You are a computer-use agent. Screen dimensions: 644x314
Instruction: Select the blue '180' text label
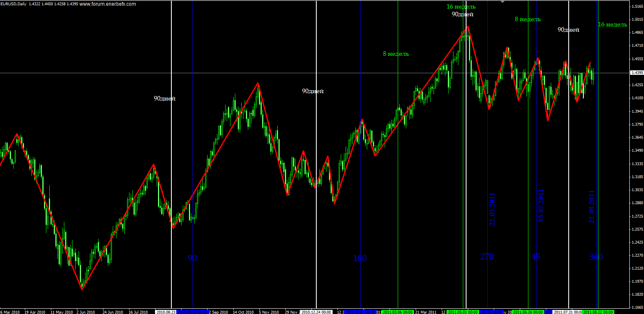(x=359, y=258)
